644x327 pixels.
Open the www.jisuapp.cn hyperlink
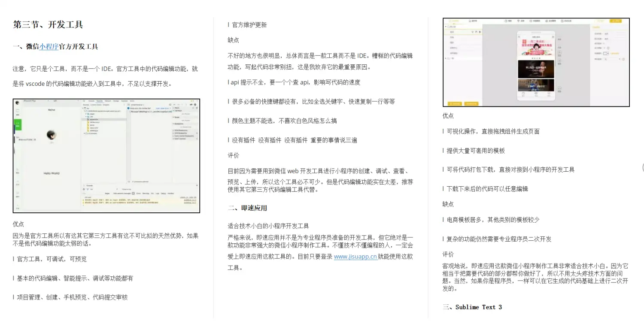coord(355,257)
